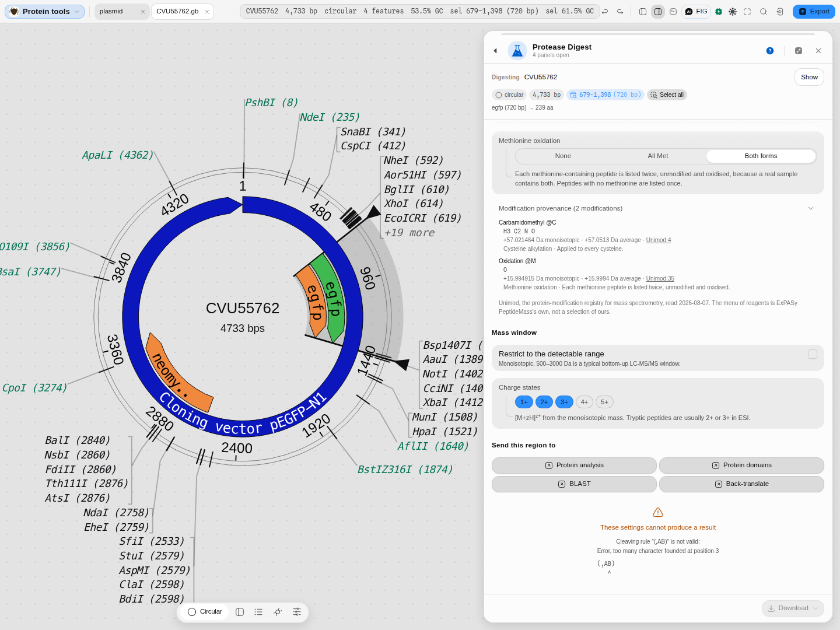Send region to Protein analysis
This screenshot has height=630, width=840.
[x=574, y=466]
